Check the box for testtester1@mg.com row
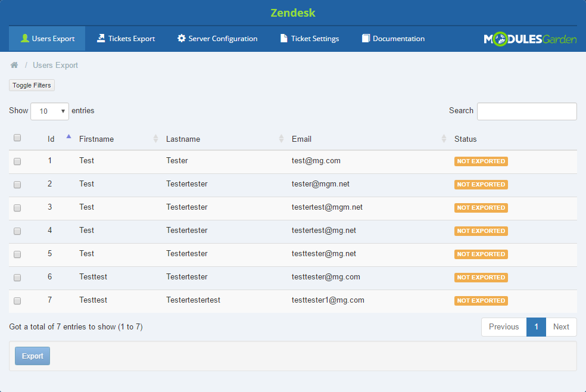Screen dimensions: 586x392 17,301
